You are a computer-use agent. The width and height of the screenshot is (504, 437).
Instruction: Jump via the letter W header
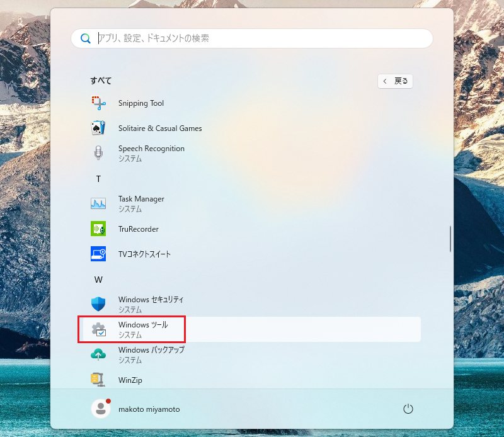click(x=98, y=280)
